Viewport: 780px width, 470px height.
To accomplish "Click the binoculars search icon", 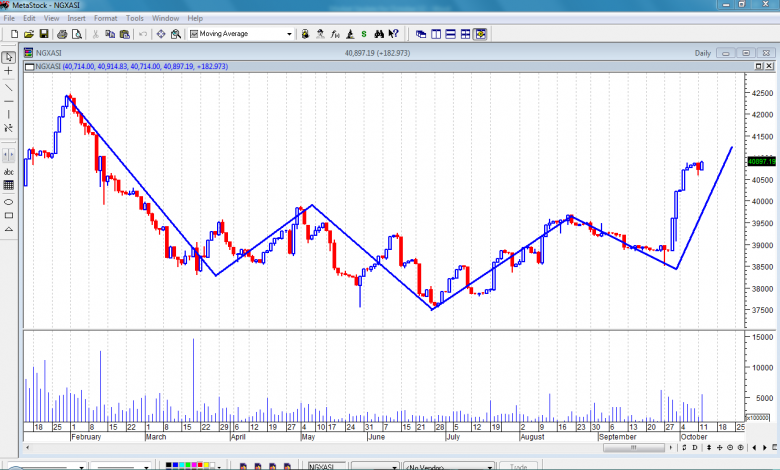I will [379, 34].
